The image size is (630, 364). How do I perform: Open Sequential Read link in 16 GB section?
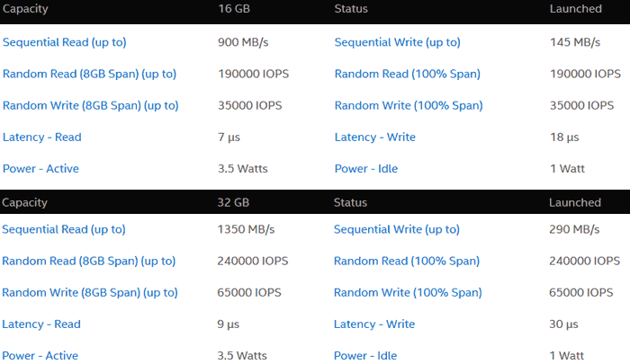point(64,42)
